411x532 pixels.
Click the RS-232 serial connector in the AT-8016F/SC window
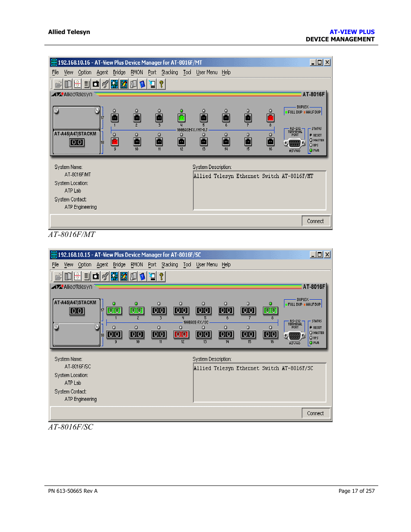click(x=295, y=336)
